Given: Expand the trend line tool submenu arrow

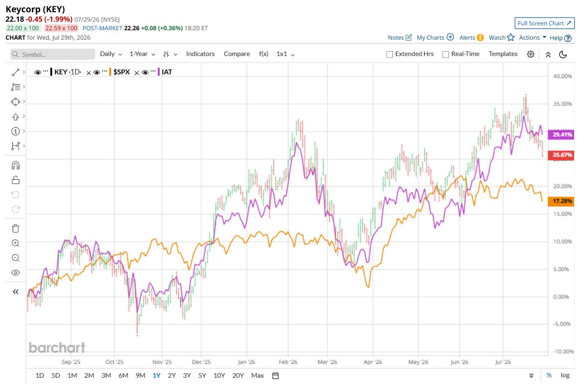Looking at the screenshot, I should pos(24,72).
